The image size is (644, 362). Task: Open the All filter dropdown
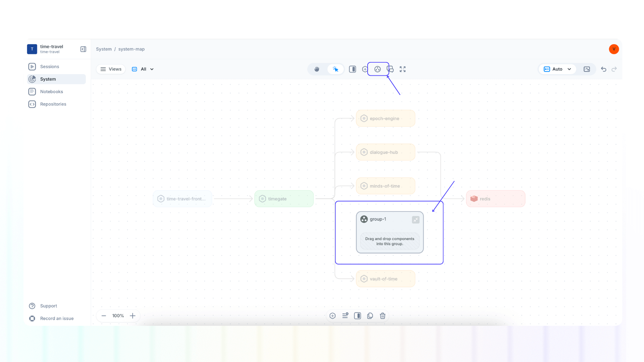click(143, 69)
